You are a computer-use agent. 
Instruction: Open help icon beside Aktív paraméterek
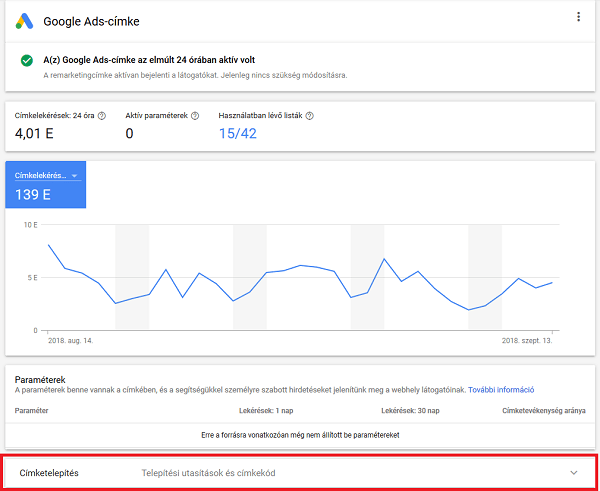pyautogui.click(x=195, y=116)
